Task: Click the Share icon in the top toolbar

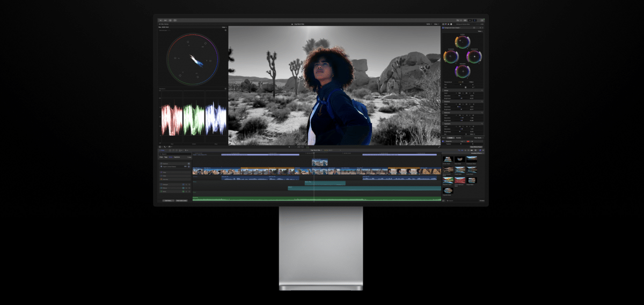Action: [x=481, y=20]
